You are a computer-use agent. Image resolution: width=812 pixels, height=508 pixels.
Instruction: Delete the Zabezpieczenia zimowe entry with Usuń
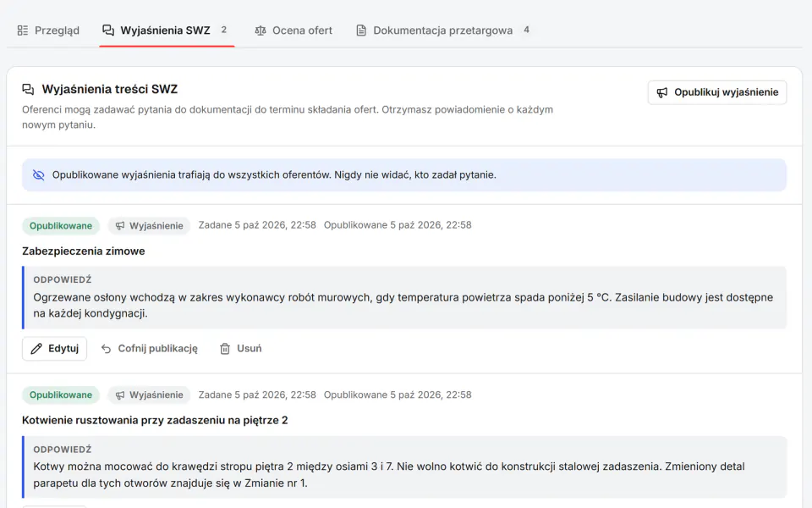(x=241, y=348)
